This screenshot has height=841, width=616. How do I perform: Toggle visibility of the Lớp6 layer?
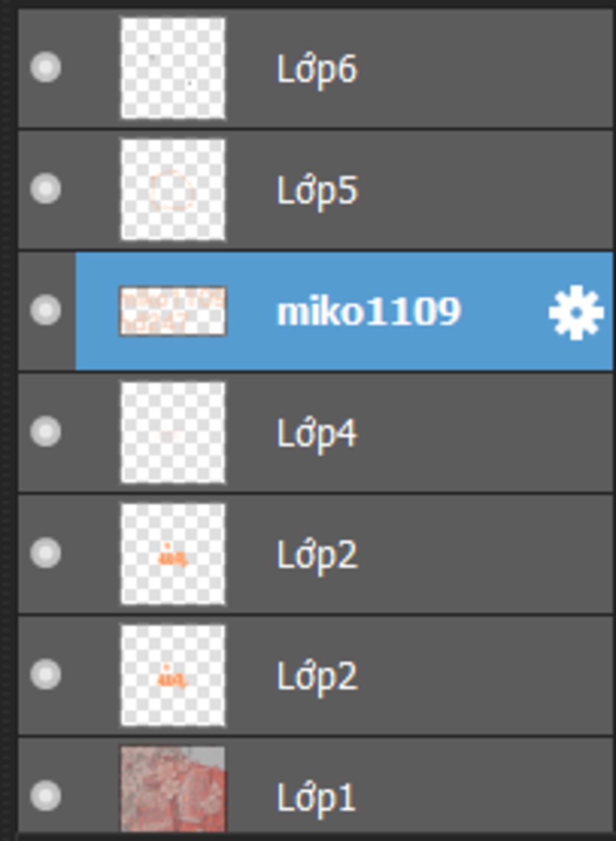[46, 67]
